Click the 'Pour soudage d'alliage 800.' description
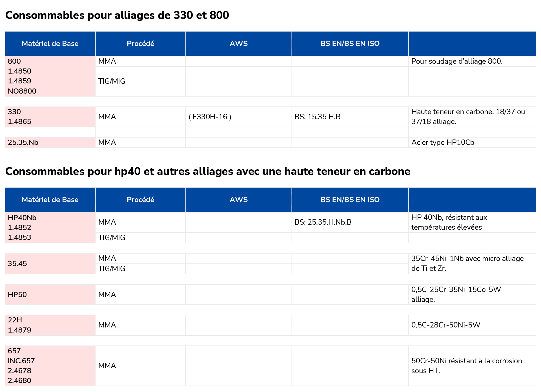This screenshot has width=541, height=392. tap(457, 61)
